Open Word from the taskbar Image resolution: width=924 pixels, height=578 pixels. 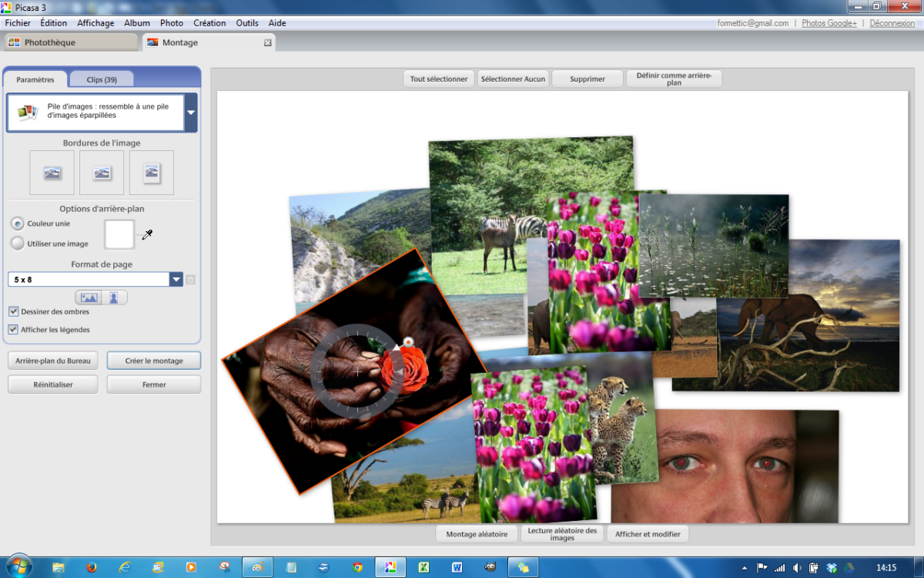coord(457,567)
